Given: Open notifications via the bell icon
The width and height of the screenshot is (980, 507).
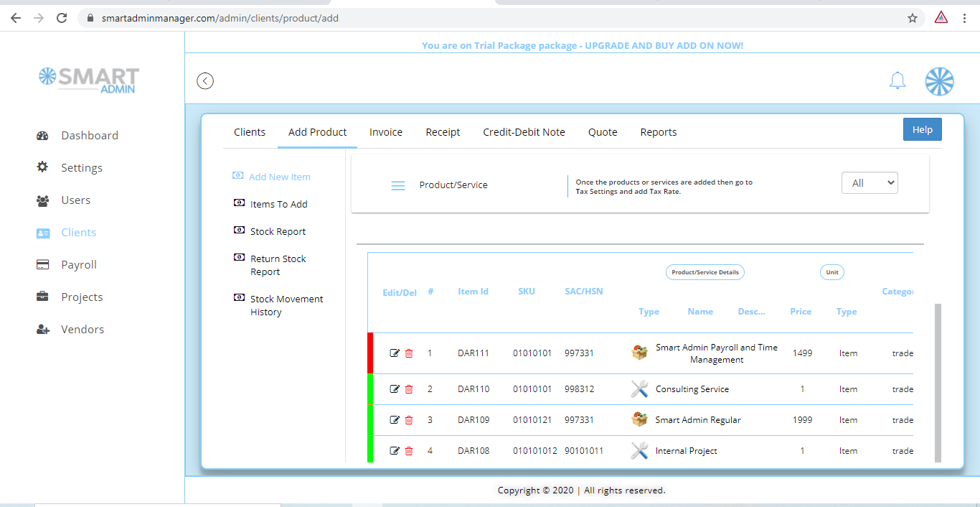Looking at the screenshot, I should click(897, 80).
